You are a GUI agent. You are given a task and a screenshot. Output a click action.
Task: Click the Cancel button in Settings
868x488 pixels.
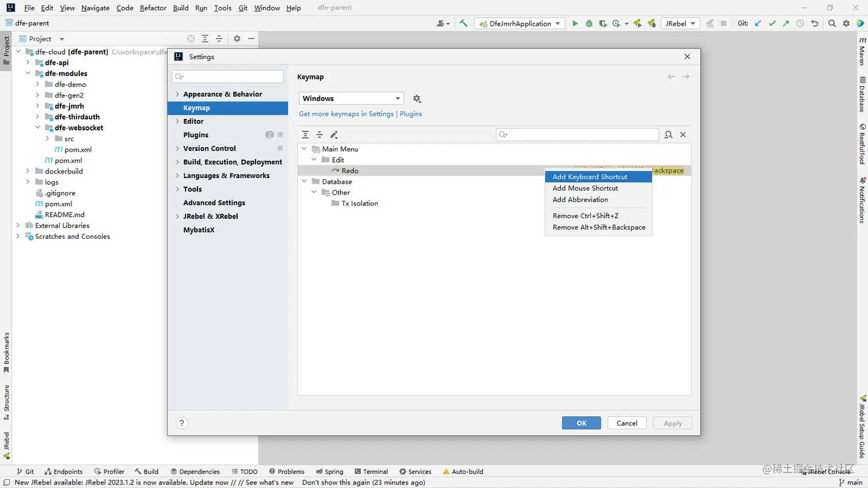pos(627,423)
